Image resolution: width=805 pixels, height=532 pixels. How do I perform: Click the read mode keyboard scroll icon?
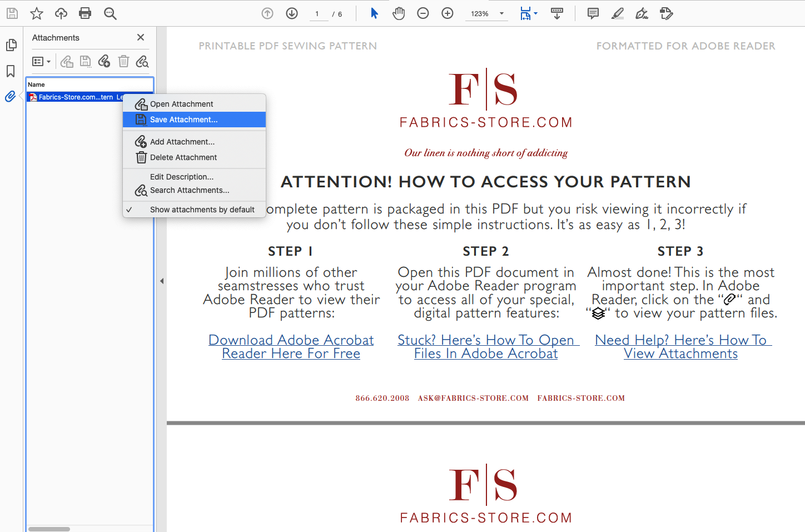pyautogui.click(x=556, y=13)
